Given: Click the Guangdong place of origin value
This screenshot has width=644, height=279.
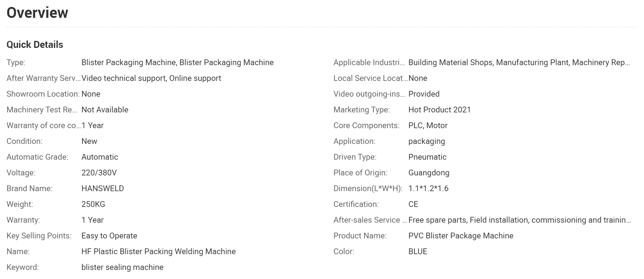Looking at the screenshot, I should pos(429,173).
